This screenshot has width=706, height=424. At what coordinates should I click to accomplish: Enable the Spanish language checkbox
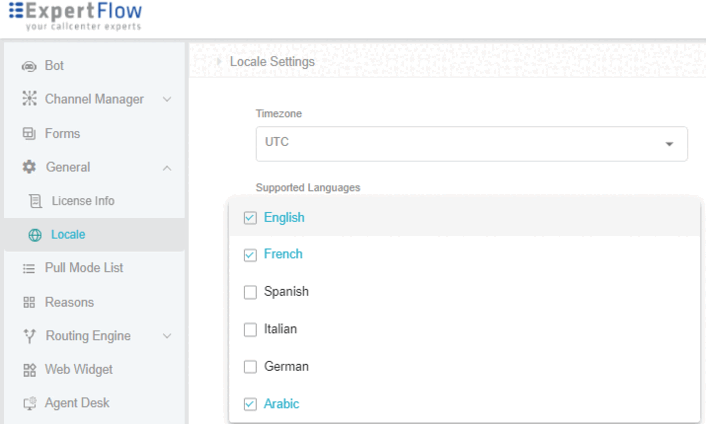pyautogui.click(x=250, y=292)
